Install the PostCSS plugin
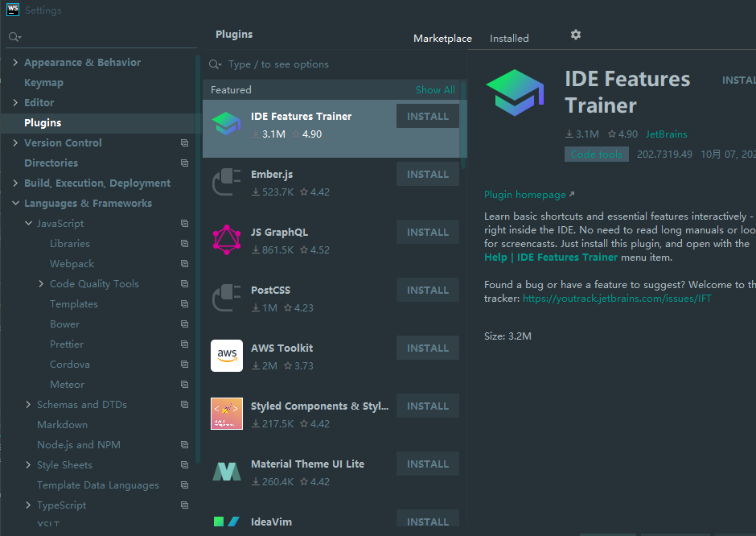 coord(428,290)
